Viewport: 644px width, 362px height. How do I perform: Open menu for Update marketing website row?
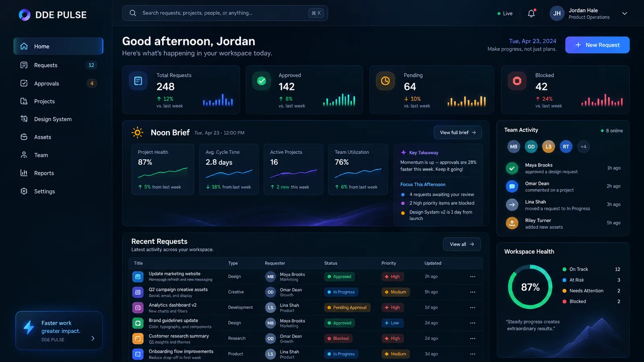click(x=473, y=277)
